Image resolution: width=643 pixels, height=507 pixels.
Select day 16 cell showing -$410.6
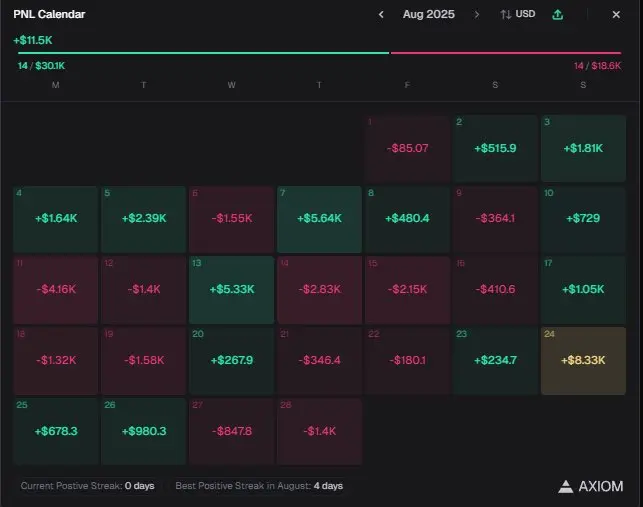[x=495, y=290]
